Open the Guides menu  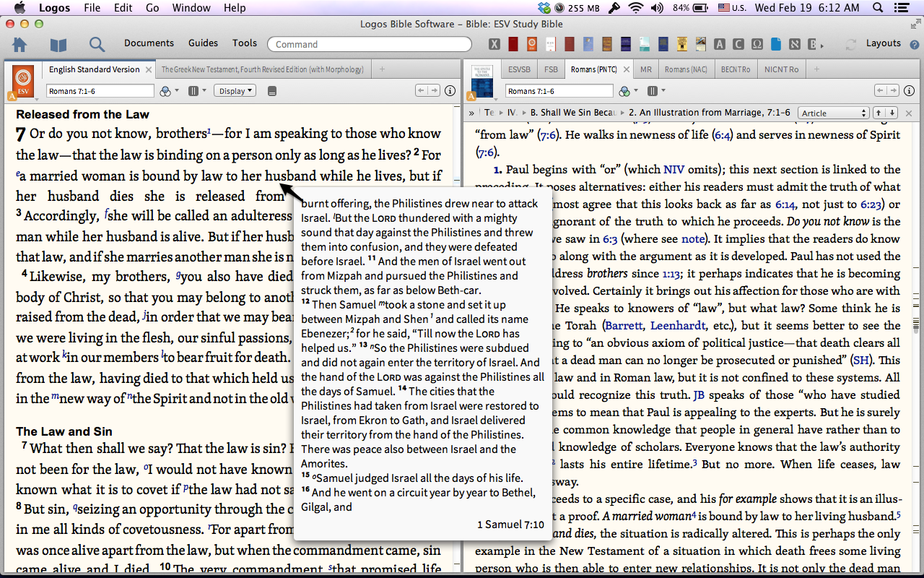point(203,43)
